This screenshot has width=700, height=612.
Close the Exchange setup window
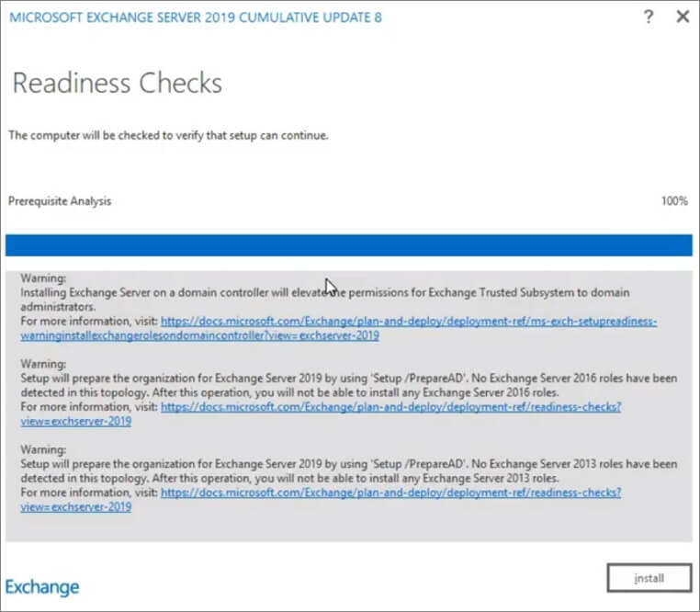point(683,17)
